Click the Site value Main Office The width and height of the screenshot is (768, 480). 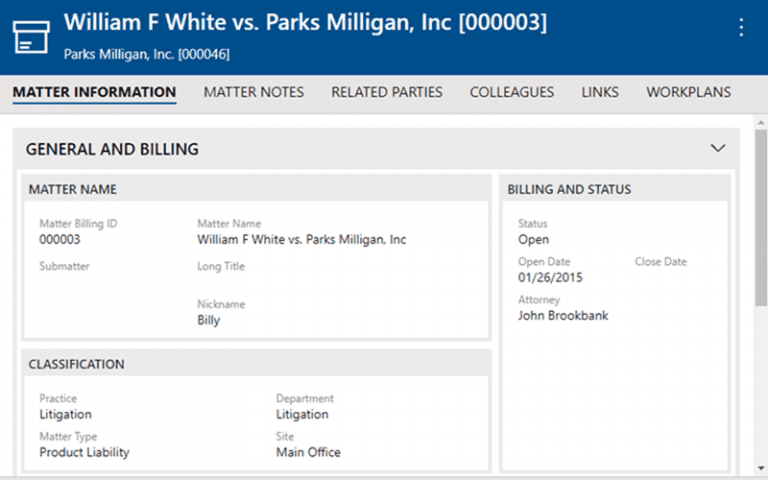308,453
